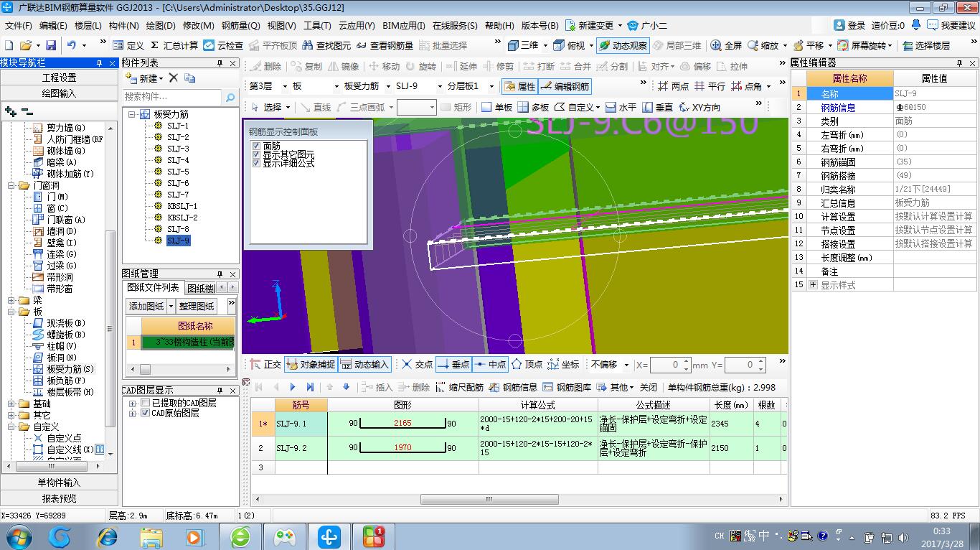This screenshot has height=550, width=980.
Task: Click 定义 define toolbar icon
Action: point(128,45)
